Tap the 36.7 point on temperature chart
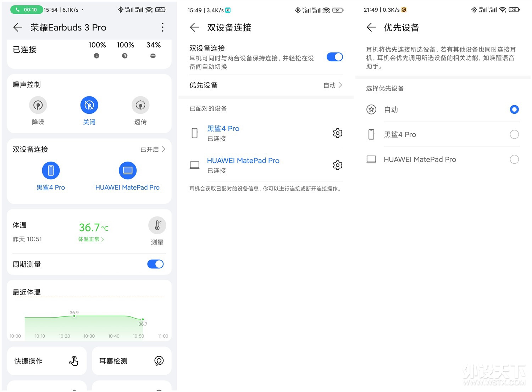The width and height of the screenshot is (532, 392). pos(143,319)
